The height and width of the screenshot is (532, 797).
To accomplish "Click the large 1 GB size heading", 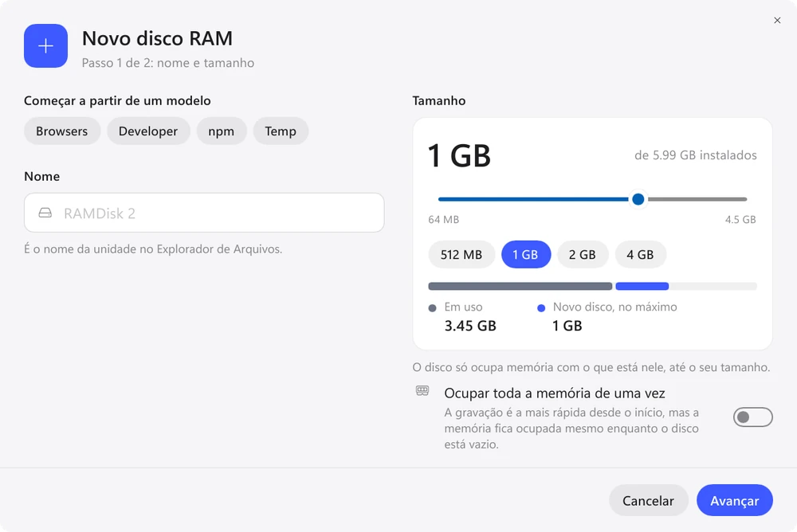I will (459, 155).
